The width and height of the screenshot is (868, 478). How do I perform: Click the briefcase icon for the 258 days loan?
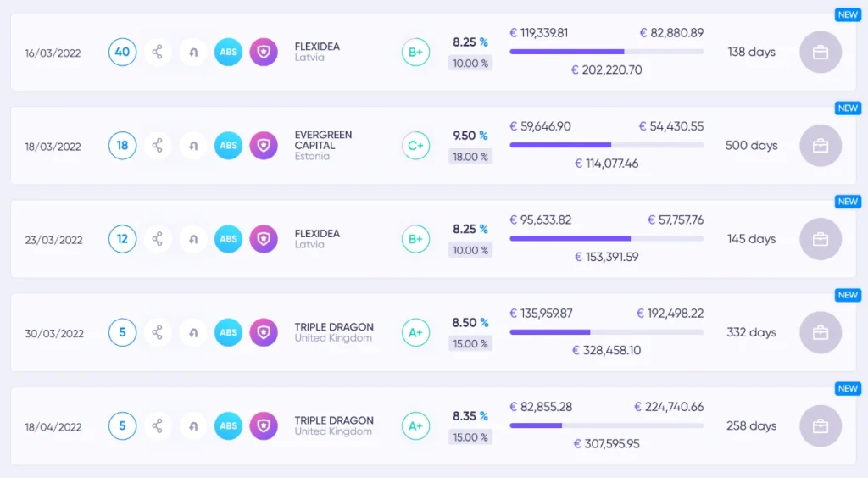(x=821, y=426)
